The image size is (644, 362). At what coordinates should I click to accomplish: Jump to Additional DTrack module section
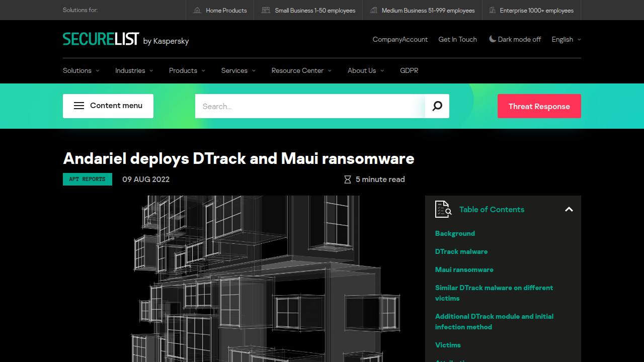coord(494,321)
